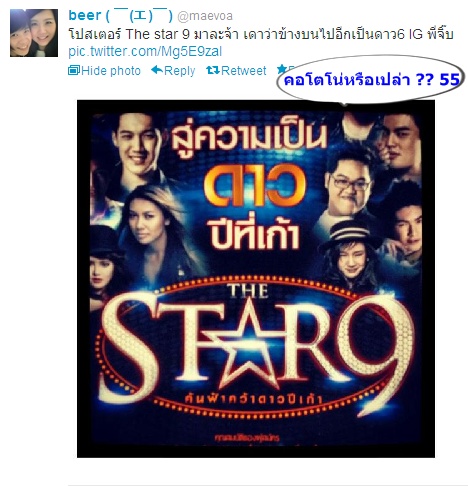
Task: Hide the photo via Hide photo text
Action: [x=111, y=71]
